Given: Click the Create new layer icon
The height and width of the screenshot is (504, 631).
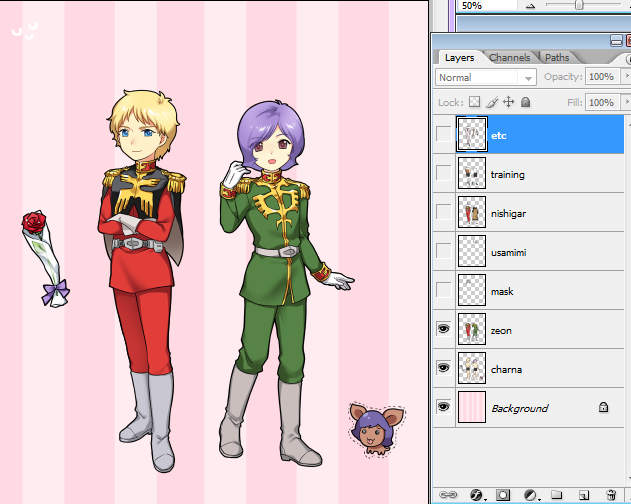Looking at the screenshot, I should 584,495.
